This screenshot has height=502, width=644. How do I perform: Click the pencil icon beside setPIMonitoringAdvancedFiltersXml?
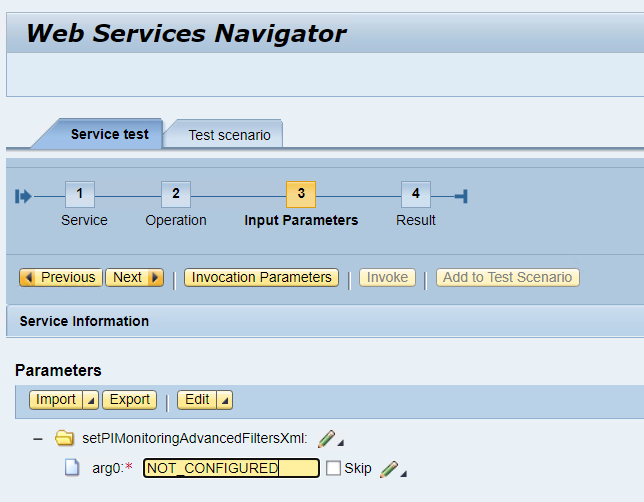tap(326, 438)
